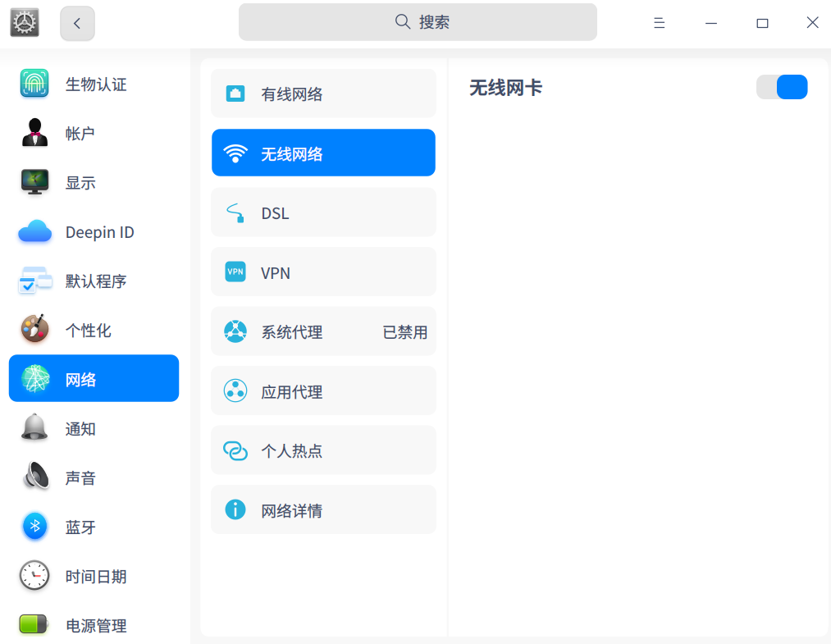Disable the wireless network adapter toggle
This screenshot has width=831, height=644.
click(x=781, y=86)
